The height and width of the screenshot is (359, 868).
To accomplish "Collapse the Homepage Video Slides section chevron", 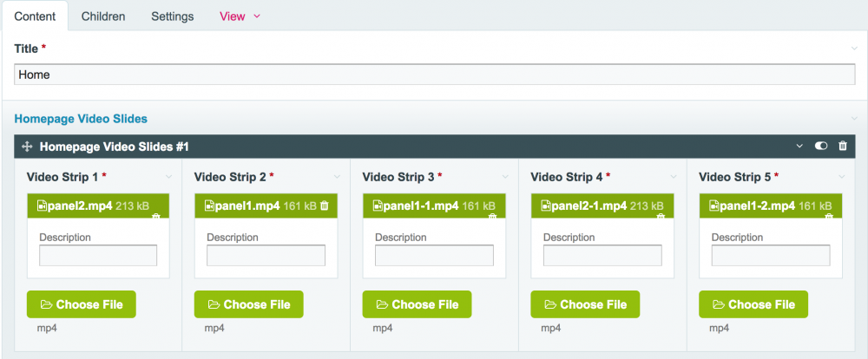I will point(854,119).
